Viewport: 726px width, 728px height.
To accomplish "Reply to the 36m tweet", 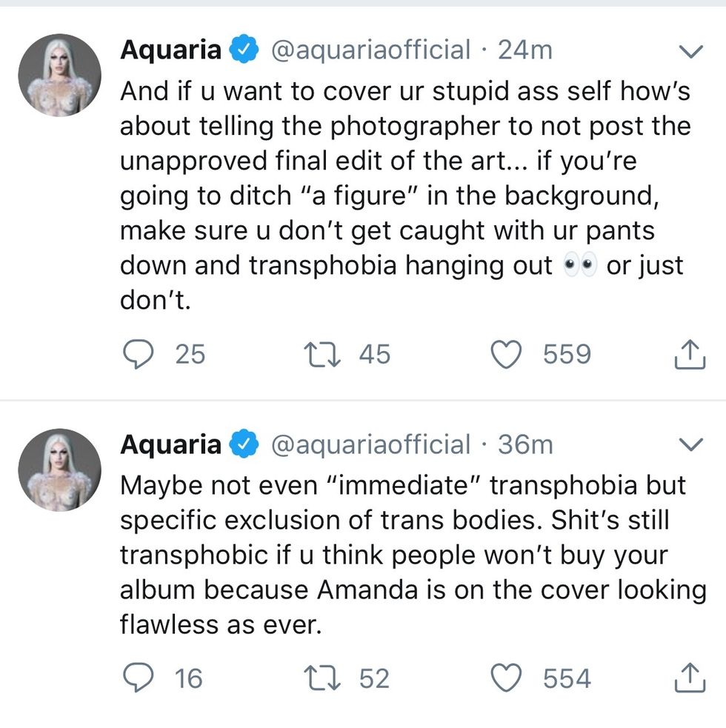I will 138,679.
